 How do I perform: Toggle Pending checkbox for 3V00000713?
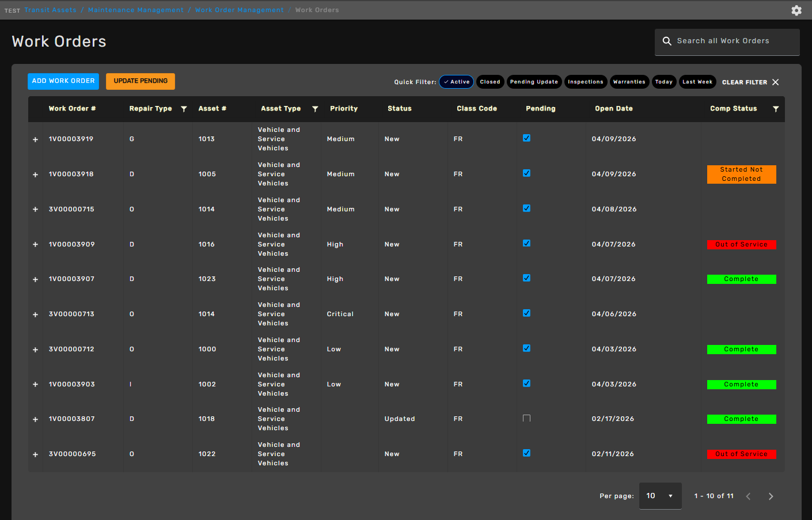[x=526, y=313]
